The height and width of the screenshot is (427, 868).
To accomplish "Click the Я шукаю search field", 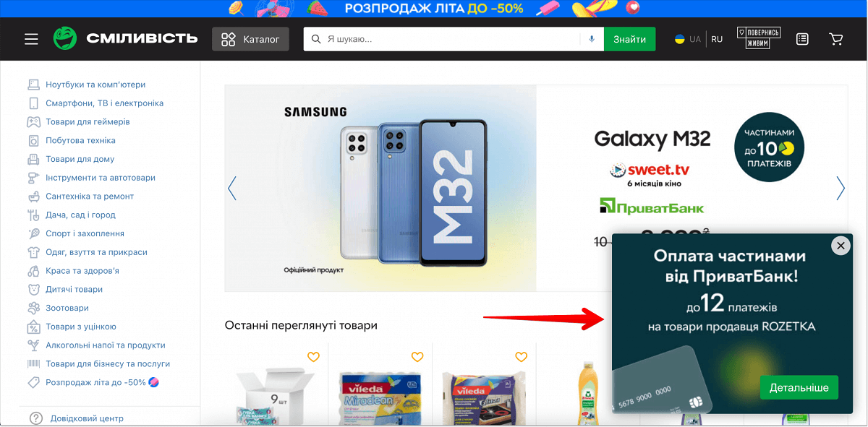I will click(452, 39).
